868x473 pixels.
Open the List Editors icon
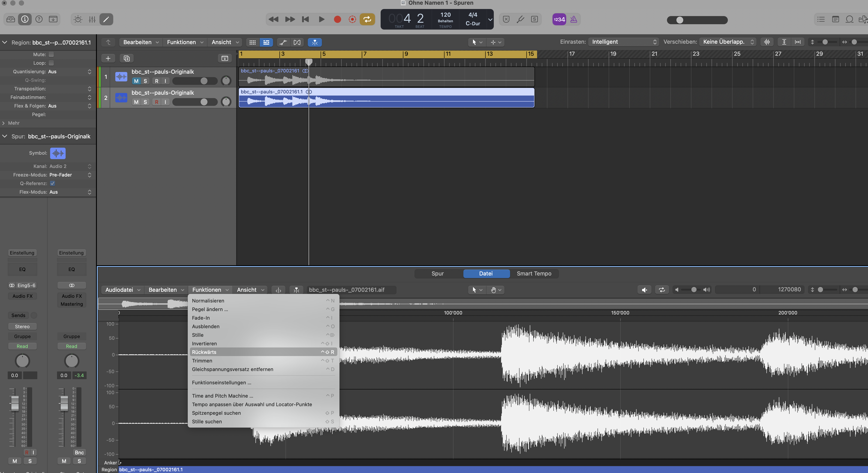[821, 19]
